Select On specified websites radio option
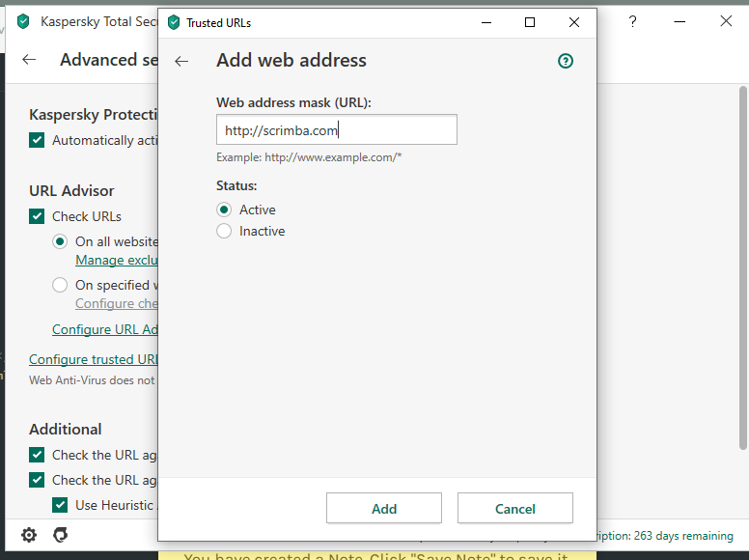 coord(60,285)
